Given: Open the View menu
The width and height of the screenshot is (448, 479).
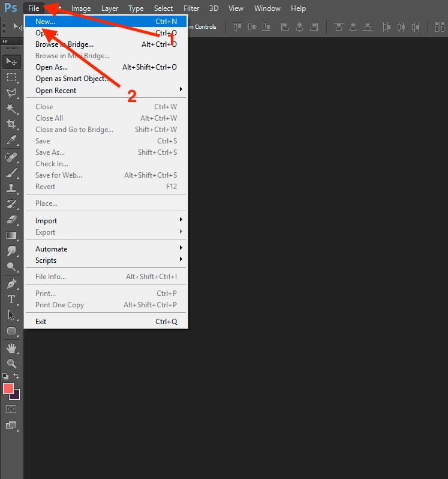Looking at the screenshot, I should tap(236, 8).
